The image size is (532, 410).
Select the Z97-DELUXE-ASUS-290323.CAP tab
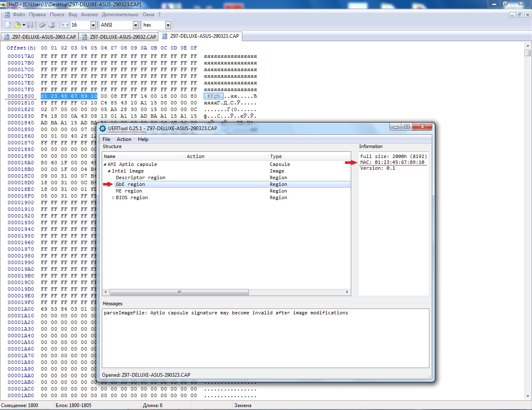200,36
